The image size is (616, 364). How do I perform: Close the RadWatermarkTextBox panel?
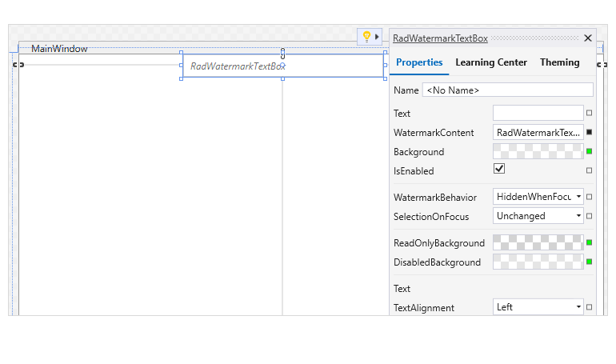coord(588,38)
